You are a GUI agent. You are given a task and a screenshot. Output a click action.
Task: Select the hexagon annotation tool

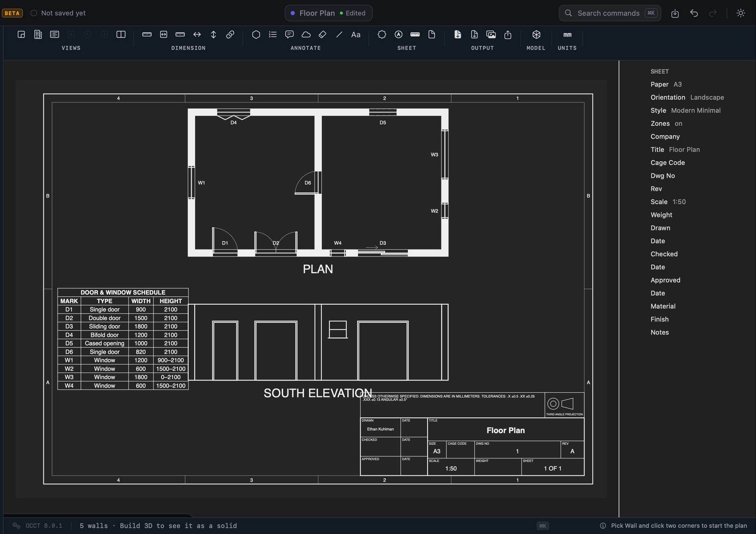256,34
